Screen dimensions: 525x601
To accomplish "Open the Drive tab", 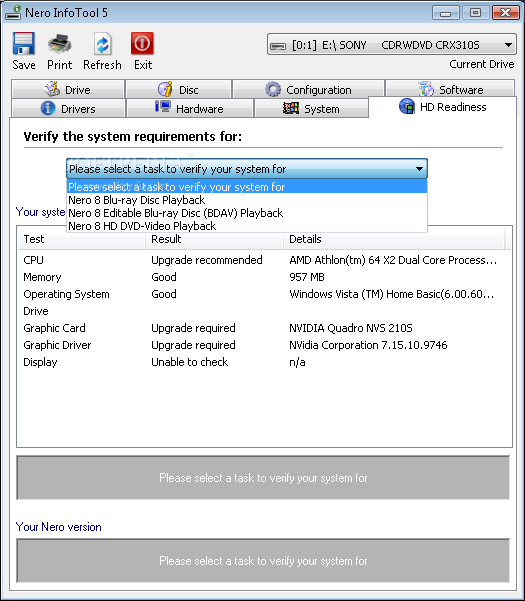I will coord(68,89).
